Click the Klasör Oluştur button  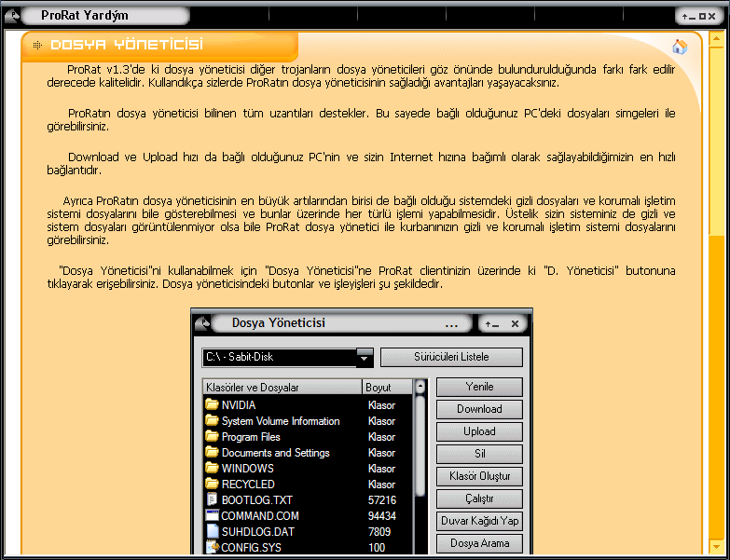479,476
